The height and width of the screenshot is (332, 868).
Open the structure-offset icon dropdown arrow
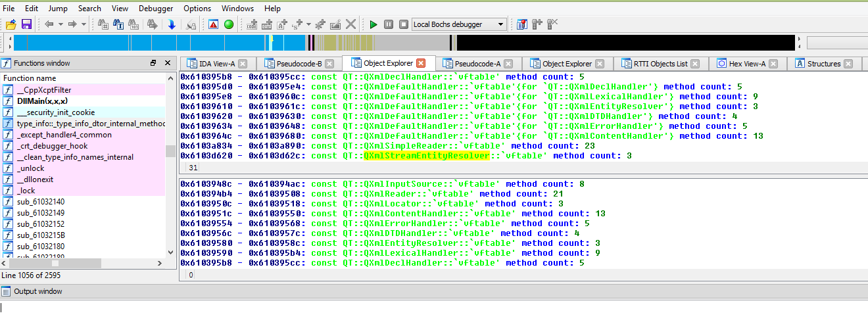coord(309,24)
